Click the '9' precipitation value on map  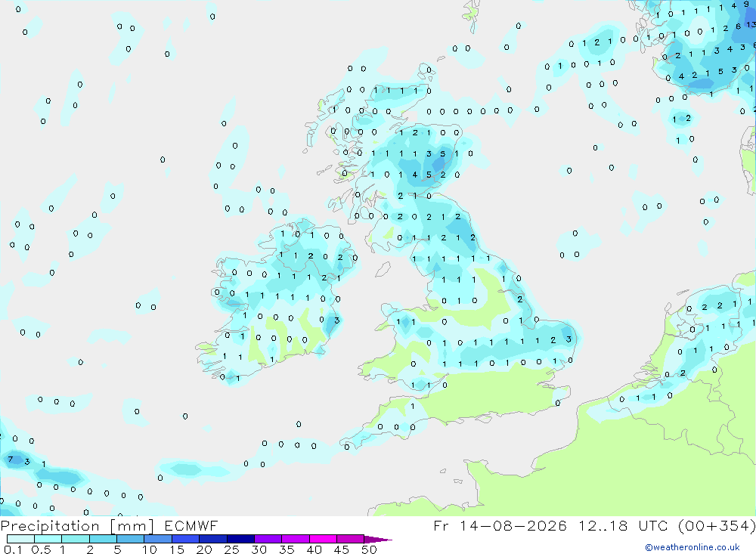746,5
